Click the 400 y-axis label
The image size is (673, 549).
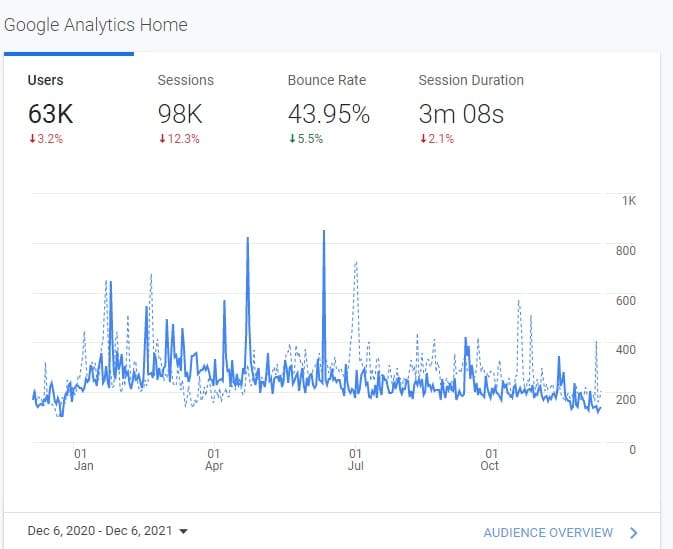click(x=626, y=350)
